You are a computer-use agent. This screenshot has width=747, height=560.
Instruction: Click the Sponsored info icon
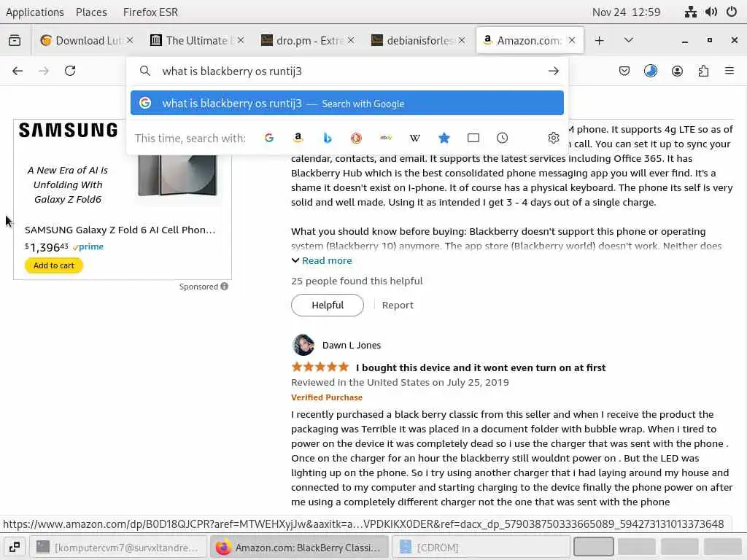coord(225,286)
